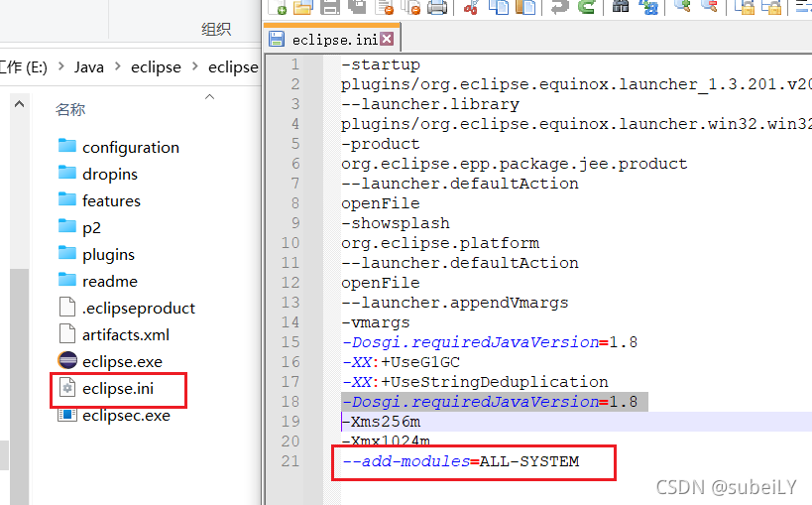
Task: Click the Java breadcrumb in address bar
Action: point(88,66)
